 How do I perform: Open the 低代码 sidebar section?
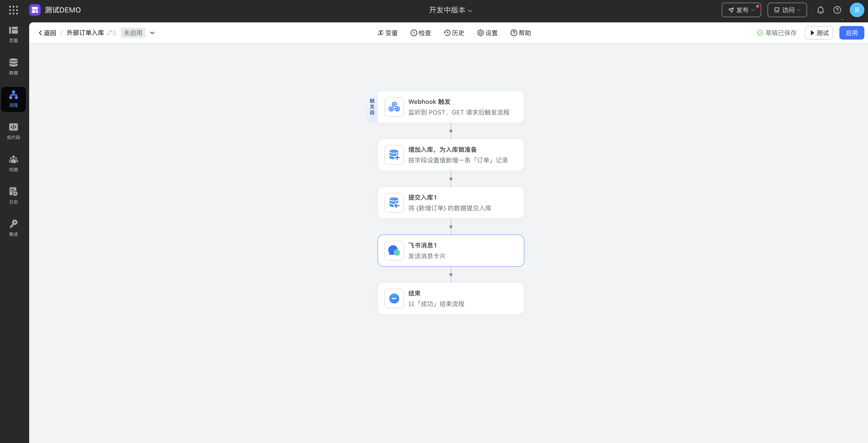[x=14, y=131]
